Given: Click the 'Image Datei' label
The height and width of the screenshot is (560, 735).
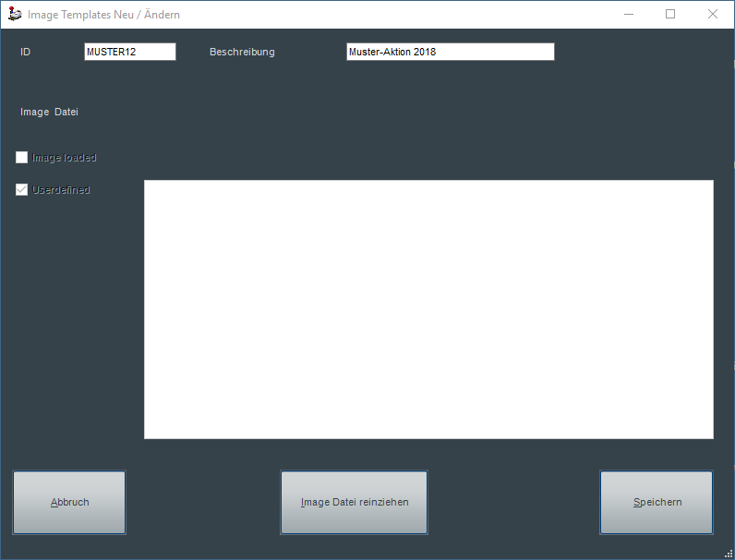Looking at the screenshot, I should coord(49,113).
